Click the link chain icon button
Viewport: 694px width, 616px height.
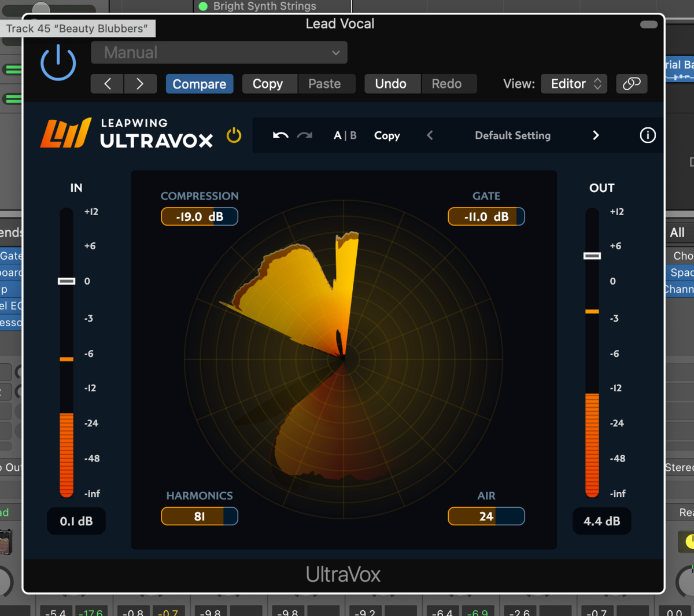coord(632,84)
